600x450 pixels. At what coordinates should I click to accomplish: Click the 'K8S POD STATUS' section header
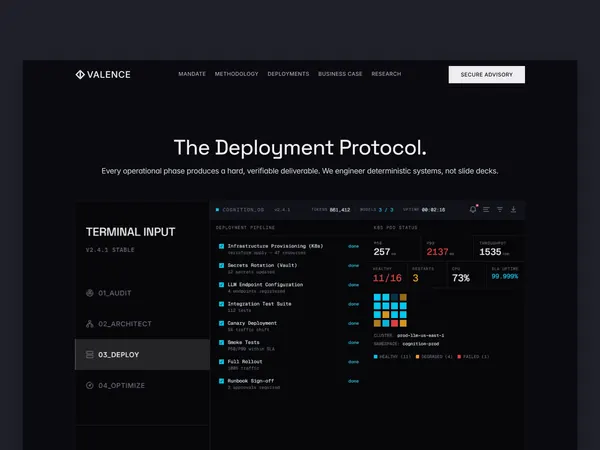pyautogui.click(x=395, y=228)
